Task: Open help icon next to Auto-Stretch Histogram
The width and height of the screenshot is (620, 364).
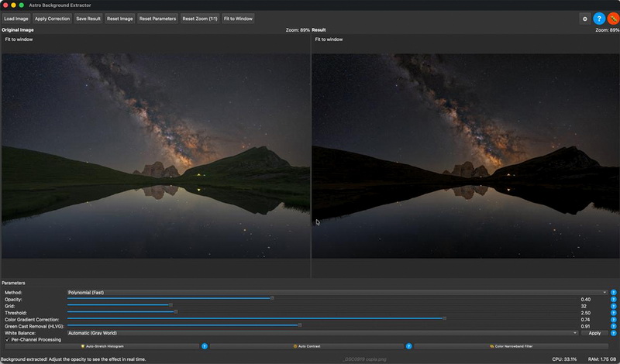Action: click(205, 346)
